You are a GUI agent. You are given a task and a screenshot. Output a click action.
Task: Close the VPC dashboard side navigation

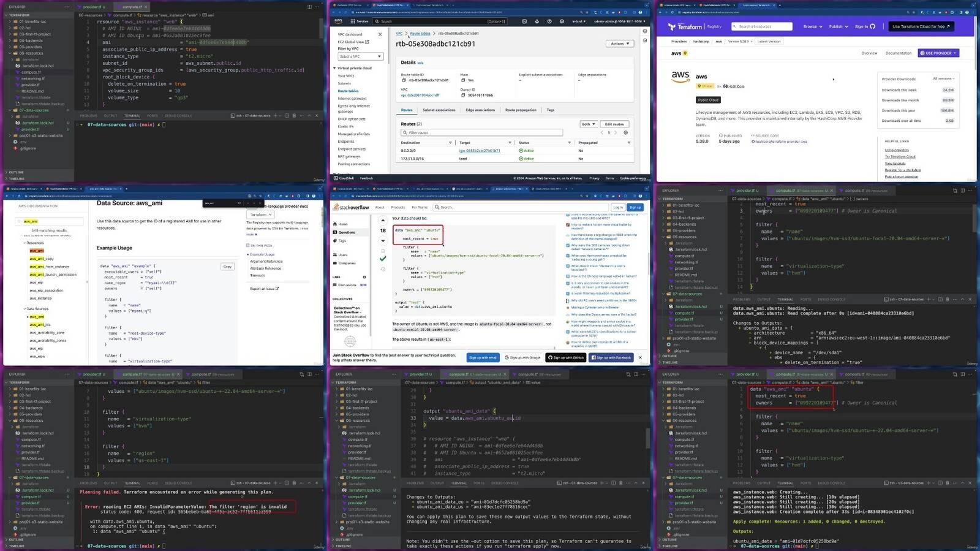point(380,34)
